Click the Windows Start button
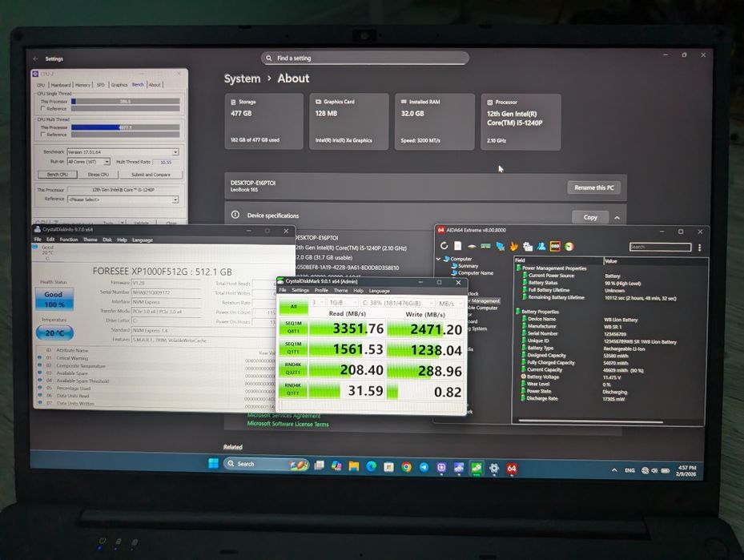Image resolution: width=744 pixels, height=560 pixels. click(x=214, y=463)
